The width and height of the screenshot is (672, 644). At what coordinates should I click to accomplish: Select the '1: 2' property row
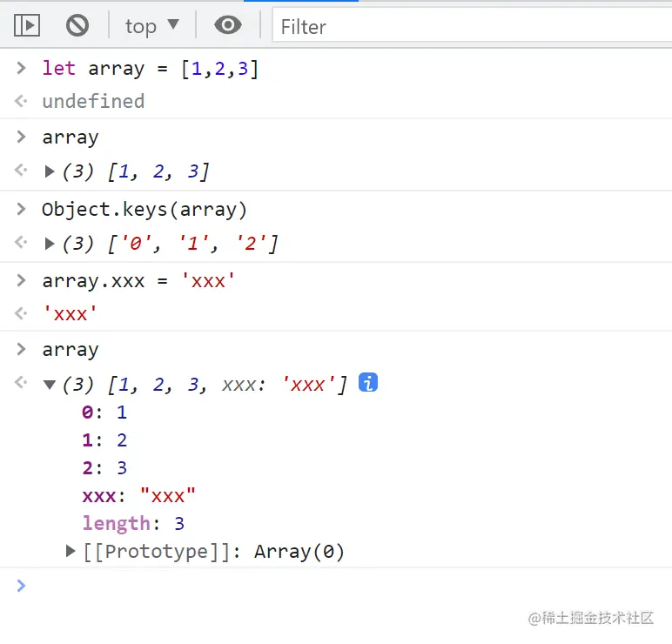point(104,440)
